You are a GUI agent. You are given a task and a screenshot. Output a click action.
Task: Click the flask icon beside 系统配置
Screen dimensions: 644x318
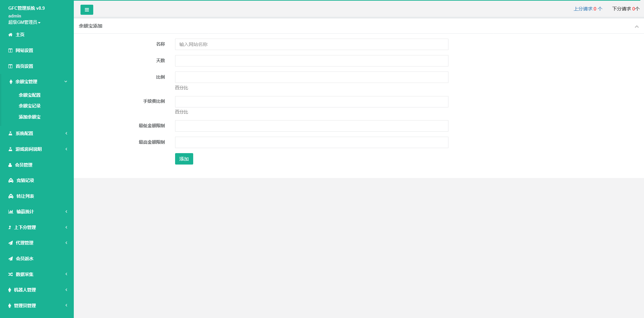pyautogui.click(x=10, y=133)
